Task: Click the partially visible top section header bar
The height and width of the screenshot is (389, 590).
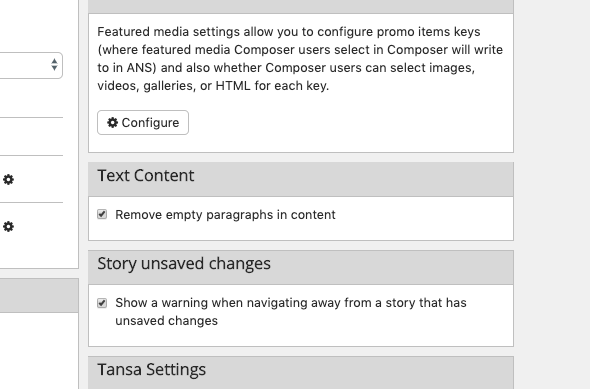Action: click(301, 6)
